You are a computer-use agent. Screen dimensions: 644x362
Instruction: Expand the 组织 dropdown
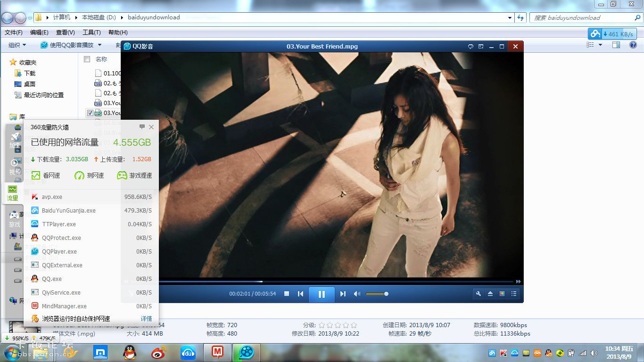point(17,45)
